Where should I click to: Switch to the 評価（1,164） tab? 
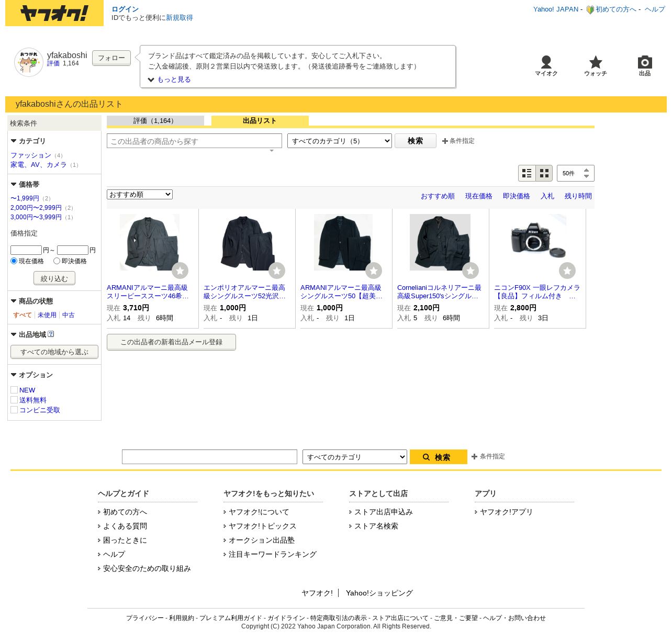[155, 121]
